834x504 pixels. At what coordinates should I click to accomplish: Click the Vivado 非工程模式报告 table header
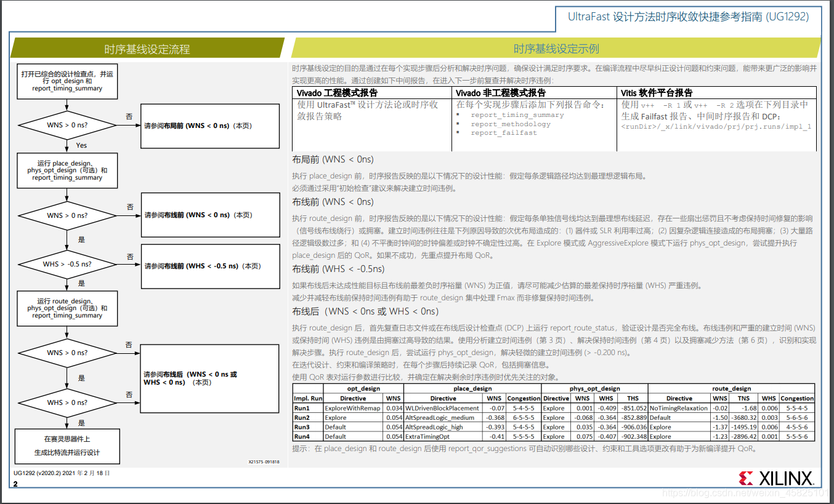click(501, 93)
